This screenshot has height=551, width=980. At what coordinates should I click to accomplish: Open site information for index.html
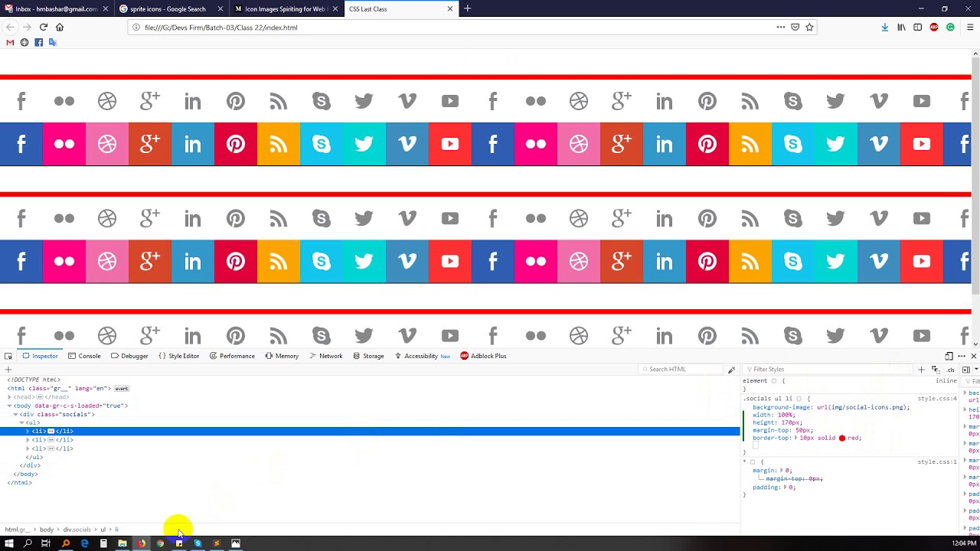pos(136,28)
